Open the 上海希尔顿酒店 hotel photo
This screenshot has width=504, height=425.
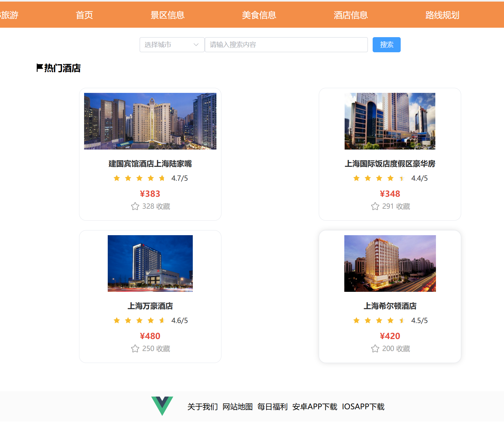click(x=390, y=263)
